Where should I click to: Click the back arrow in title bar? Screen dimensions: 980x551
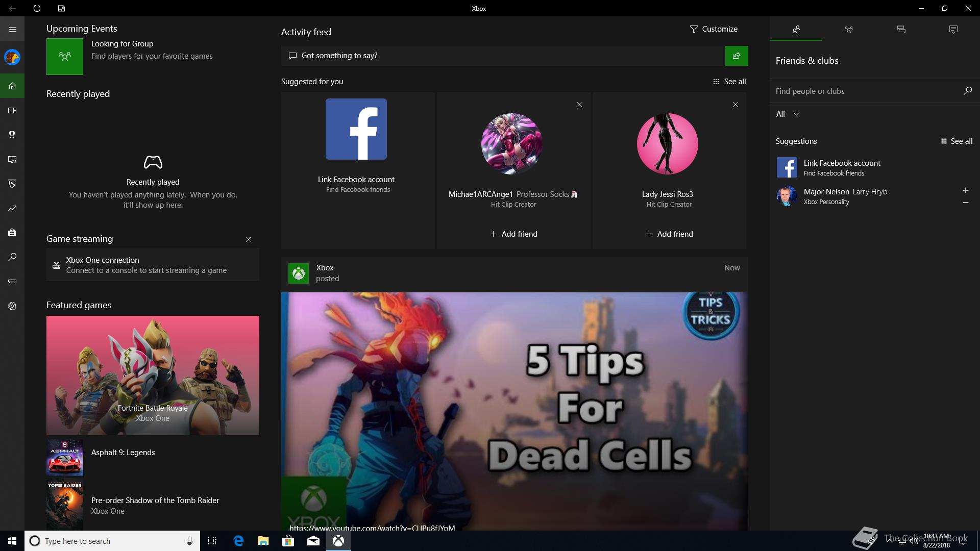[x=12, y=8]
